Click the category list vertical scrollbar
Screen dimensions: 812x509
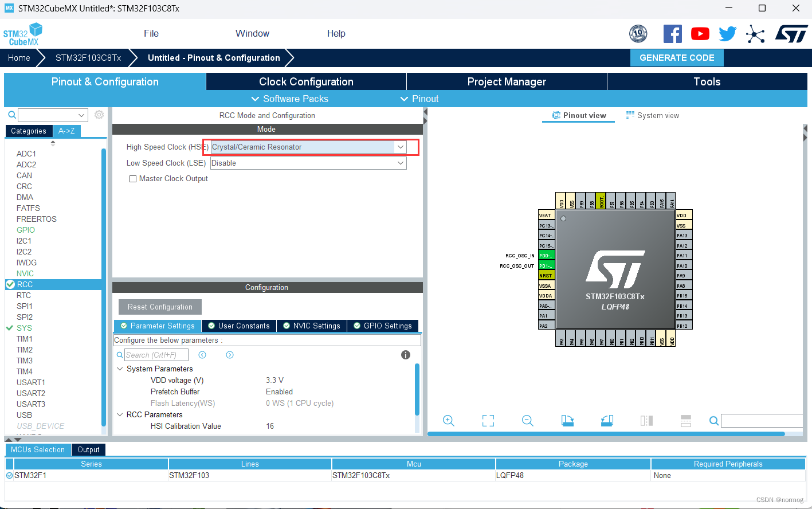point(104,287)
